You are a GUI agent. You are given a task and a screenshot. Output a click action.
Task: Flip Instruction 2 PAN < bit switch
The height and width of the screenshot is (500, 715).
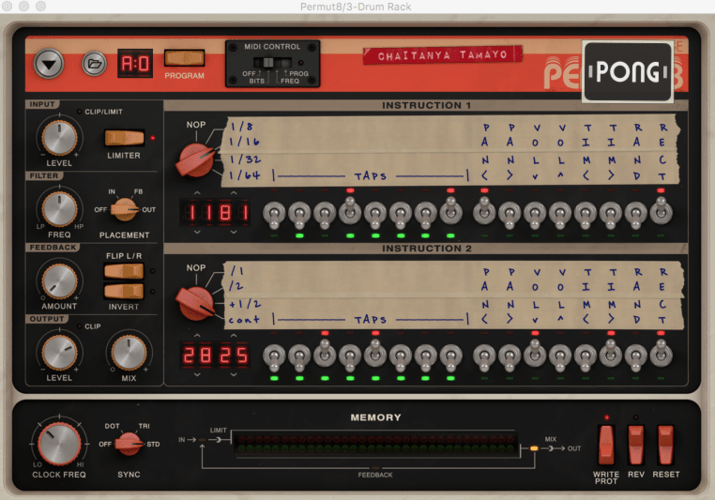(484, 356)
